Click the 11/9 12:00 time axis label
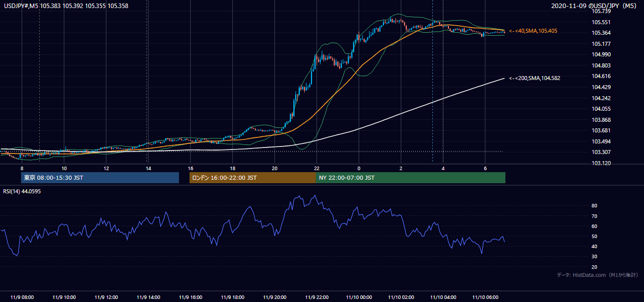The image size is (644, 302). click(106, 297)
